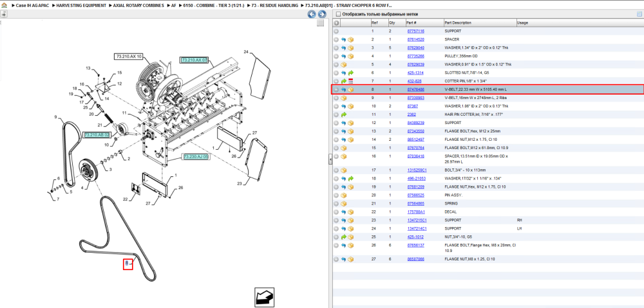Collapse the diagram panel using the splitter arrow
The image size is (644, 308).
point(330,160)
